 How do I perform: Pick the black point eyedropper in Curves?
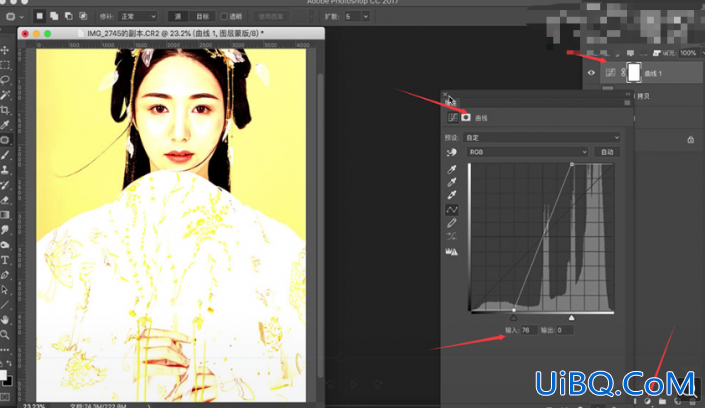point(452,169)
